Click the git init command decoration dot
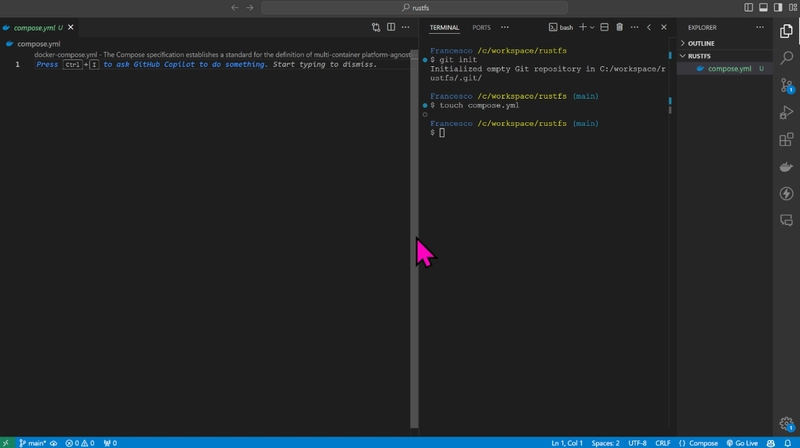This screenshot has width=800, height=448. click(425, 60)
